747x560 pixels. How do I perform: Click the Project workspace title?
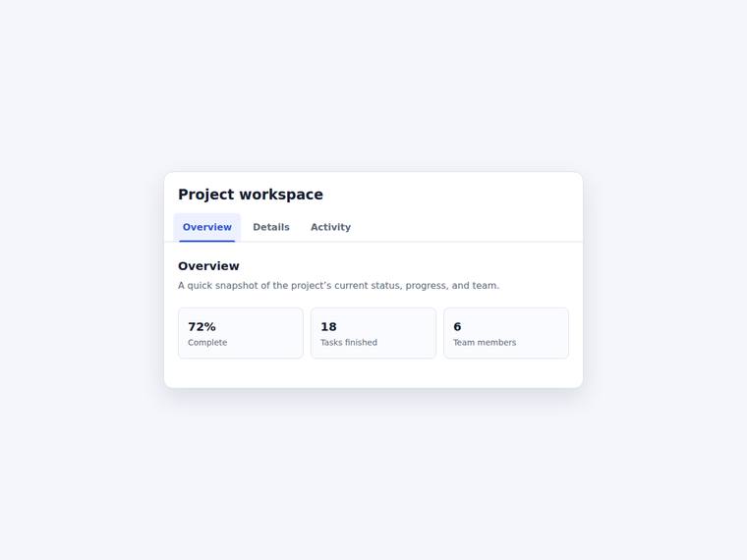point(251,195)
